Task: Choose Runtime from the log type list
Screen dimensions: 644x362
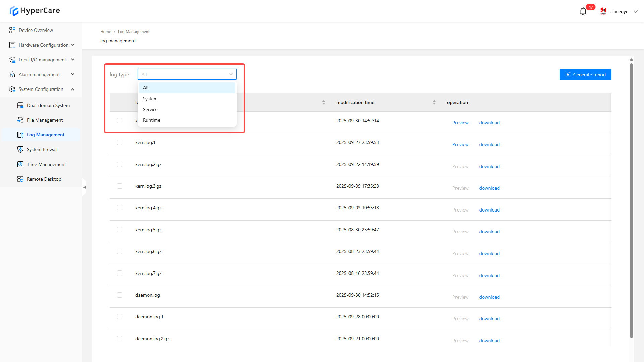Action: pyautogui.click(x=152, y=120)
